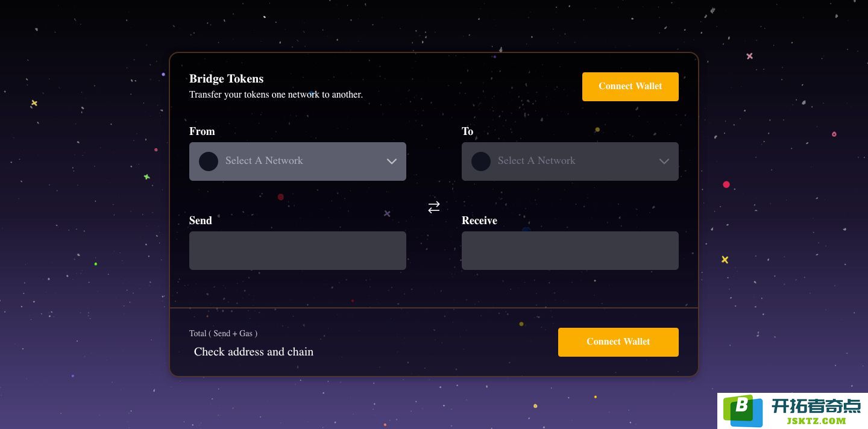This screenshot has height=429, width=868.
Task: Expand the From network chevron arrow
Action: click(392, 161)
